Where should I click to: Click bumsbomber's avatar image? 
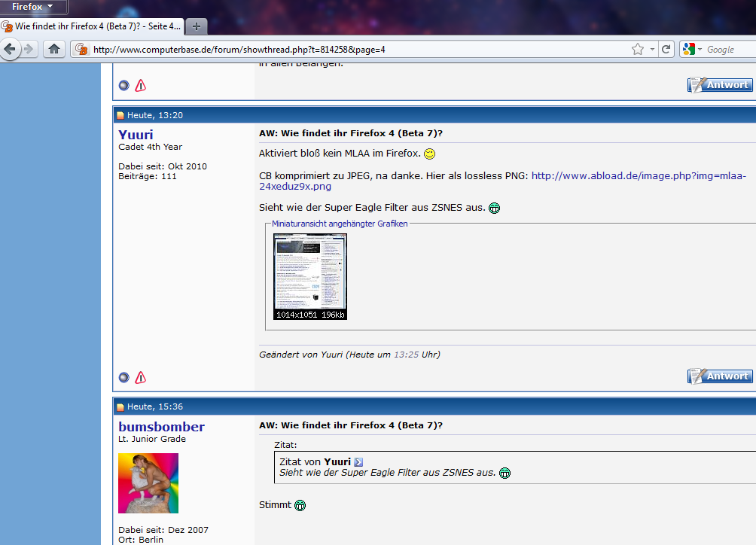tap(148, 483)
